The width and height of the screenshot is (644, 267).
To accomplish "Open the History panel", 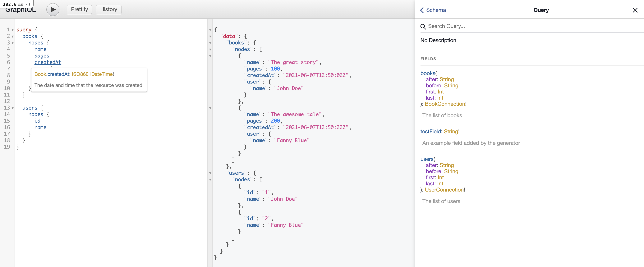I will click(x=108, y=10).
